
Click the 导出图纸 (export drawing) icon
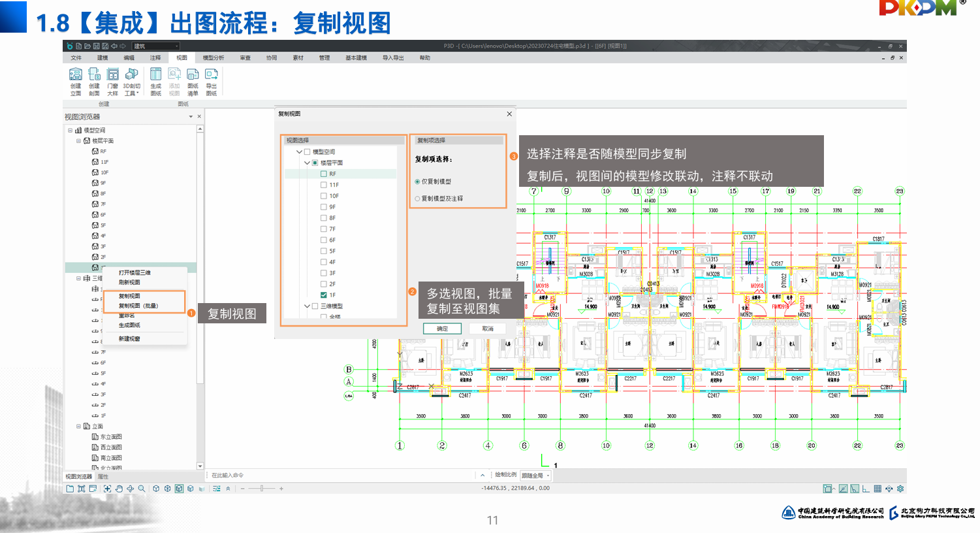(212, 81)
